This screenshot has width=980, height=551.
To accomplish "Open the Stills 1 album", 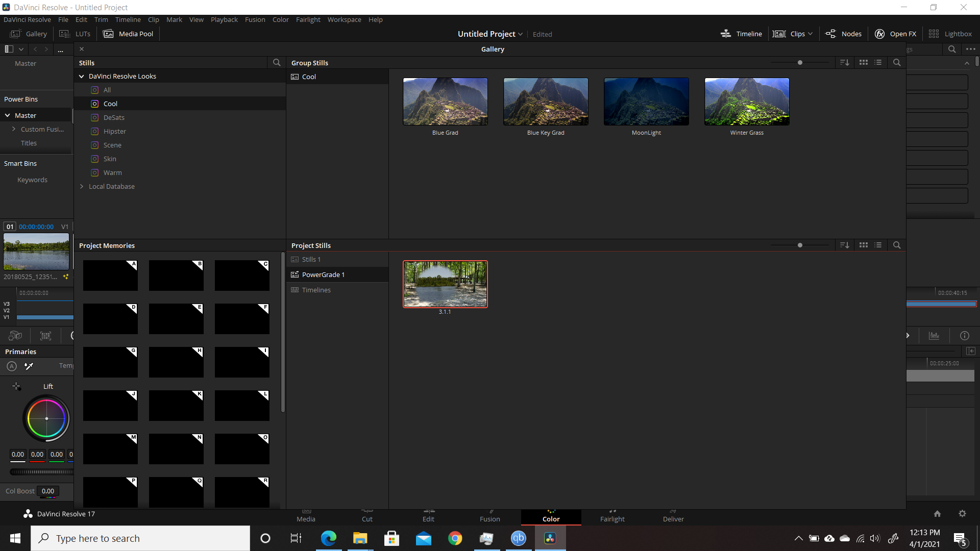I will [x=337, y=259].
